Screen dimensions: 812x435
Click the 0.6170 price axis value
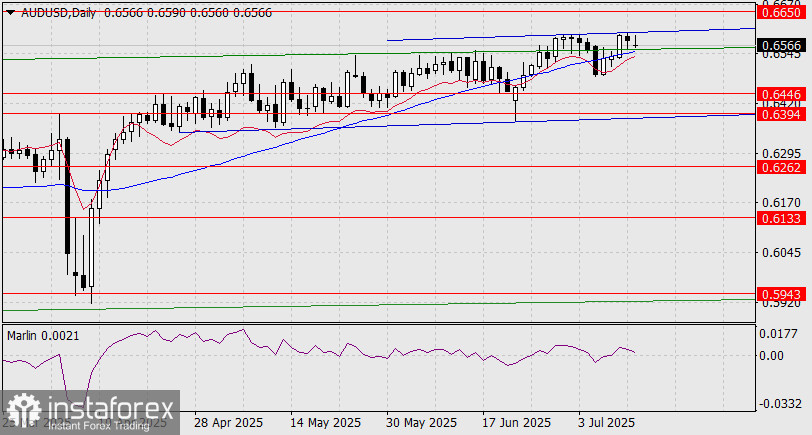[780, 202]
